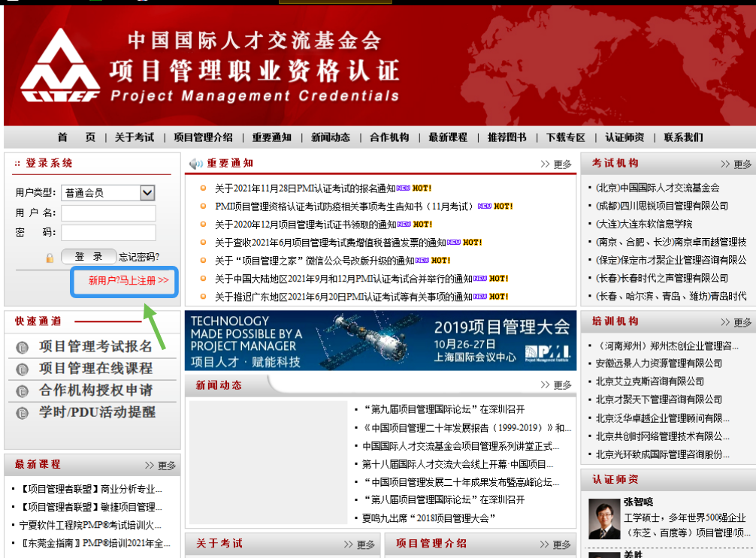Click the 忘记密码 link
This screenshot has width=756, height=558.
click(x=139, y=255)
